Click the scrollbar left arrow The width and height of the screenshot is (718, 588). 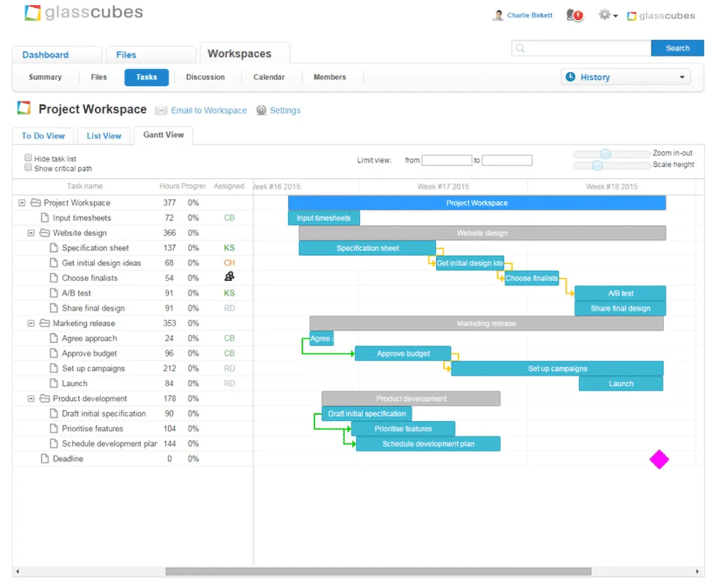(17, 572)
